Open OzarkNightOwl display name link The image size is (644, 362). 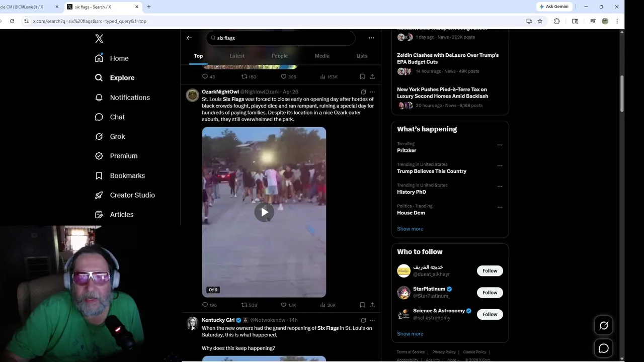pos(220,92)
